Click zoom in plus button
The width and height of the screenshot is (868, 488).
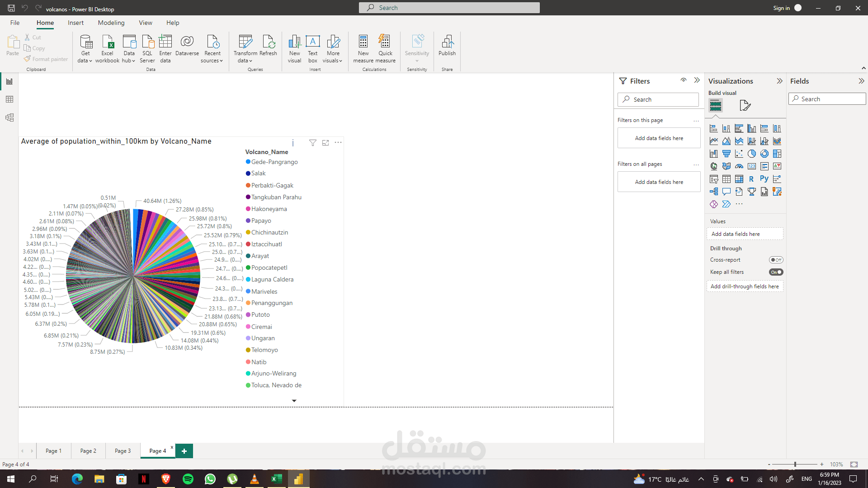[x=822, y=464]
